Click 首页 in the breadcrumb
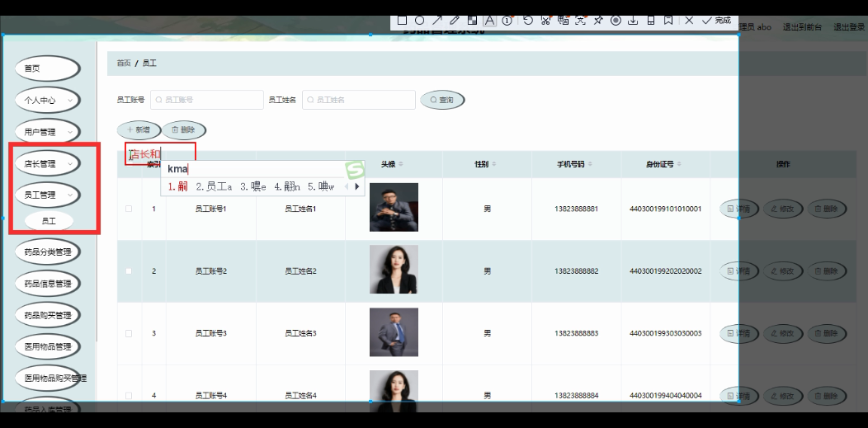 124,63
